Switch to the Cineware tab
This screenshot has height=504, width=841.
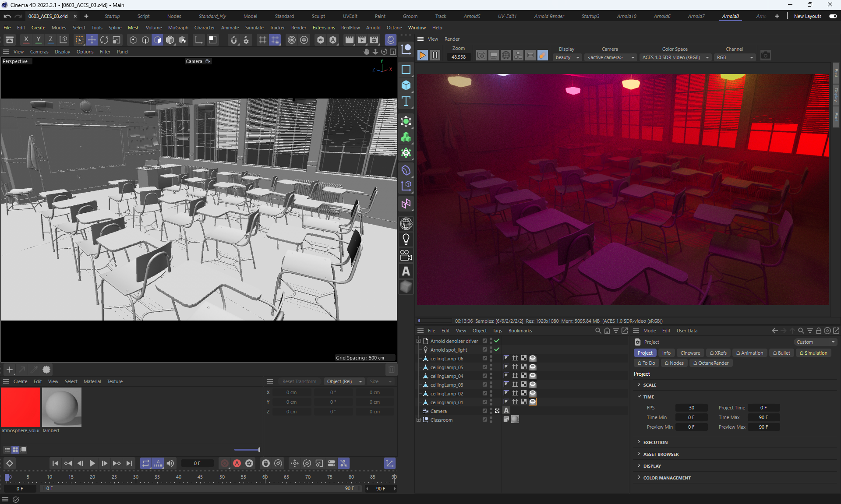click(690, 353)
